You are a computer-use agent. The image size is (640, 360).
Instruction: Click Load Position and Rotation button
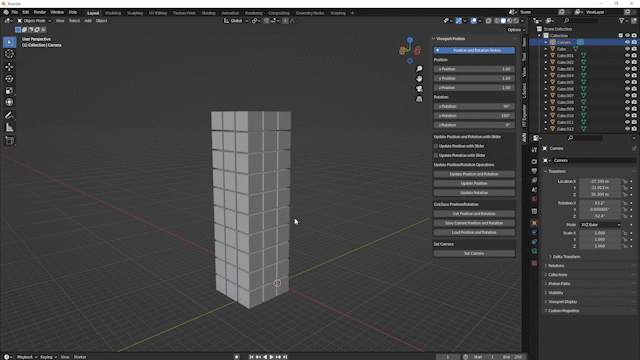click(474, 233)
